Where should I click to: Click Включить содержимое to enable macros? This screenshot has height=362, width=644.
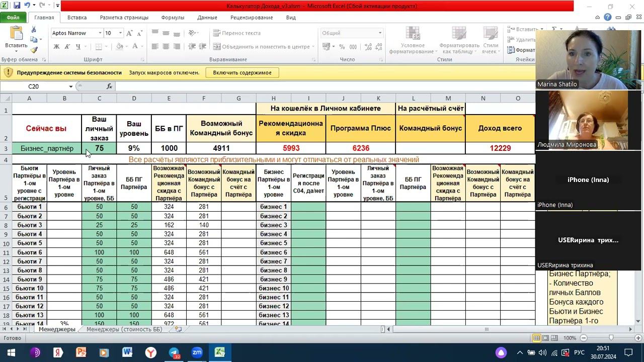point(242,72)
